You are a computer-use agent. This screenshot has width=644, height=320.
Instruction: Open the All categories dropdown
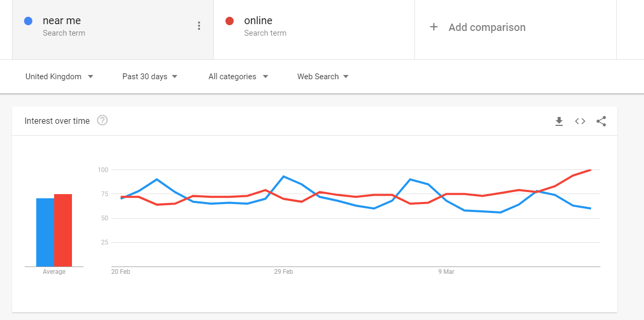[238, 77]
